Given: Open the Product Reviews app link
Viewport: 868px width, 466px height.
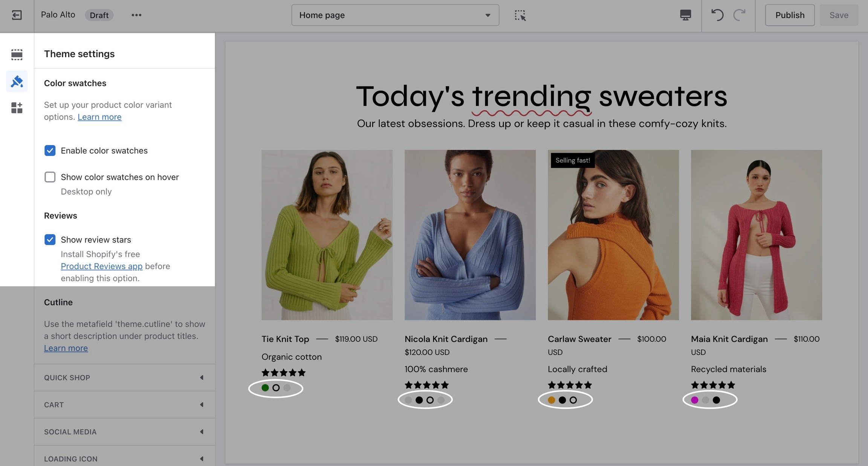Looking at the screenshot, I should click(101, 266).
